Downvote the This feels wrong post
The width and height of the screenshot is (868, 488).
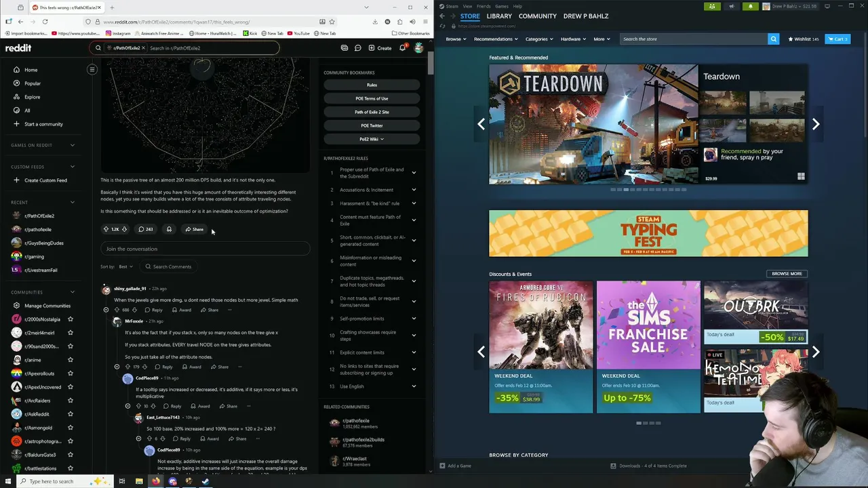[124, 229]
